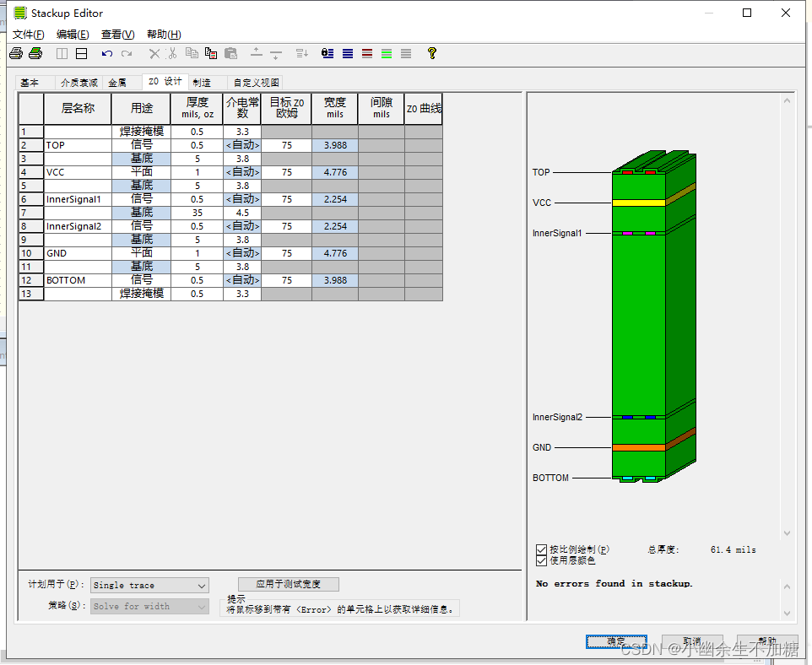The image size is (812, 665).
Task: Switch to the 介质衰减 tab
Action: coord(78,83)
